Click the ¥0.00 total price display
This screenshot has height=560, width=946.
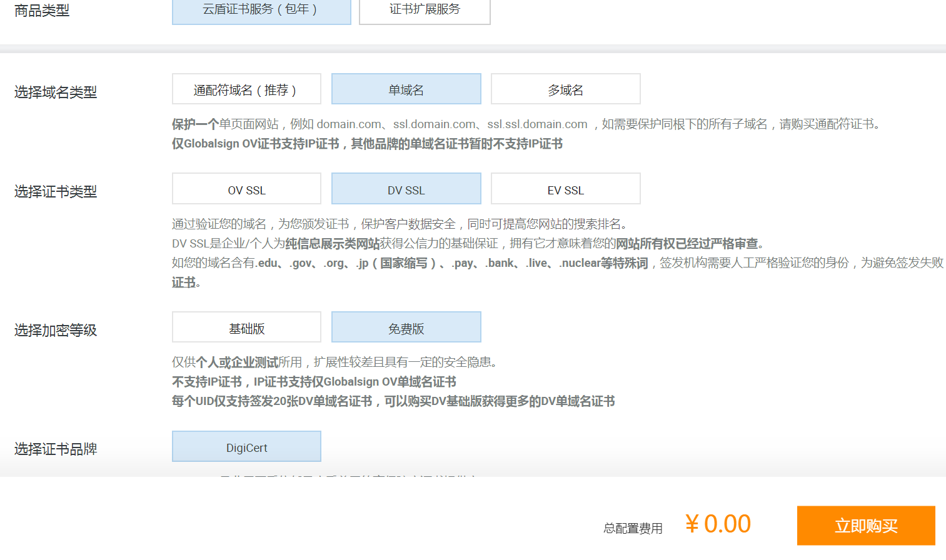click(x=717, y=524)
